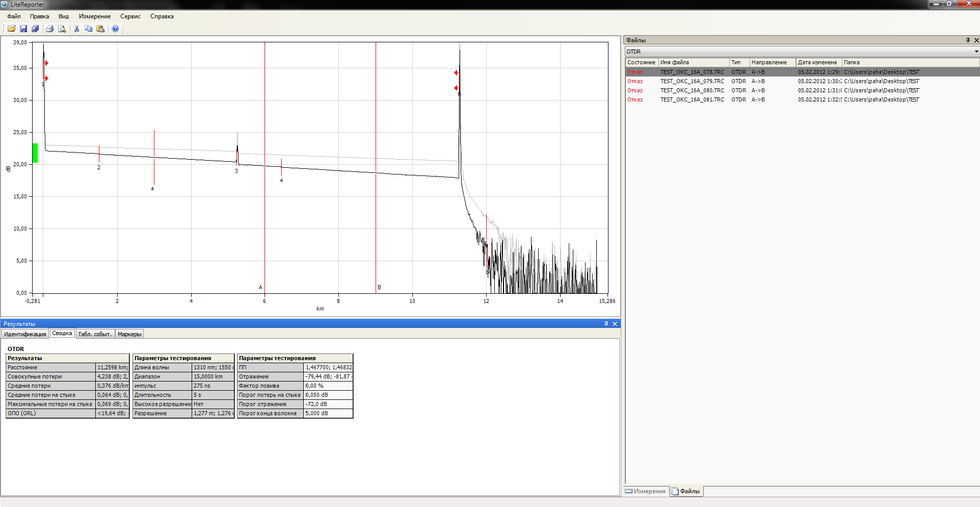Expand the OTDR dropdown in Файлы panel
Viewport: 980px width, 507px height.
[x=976, y=52]
